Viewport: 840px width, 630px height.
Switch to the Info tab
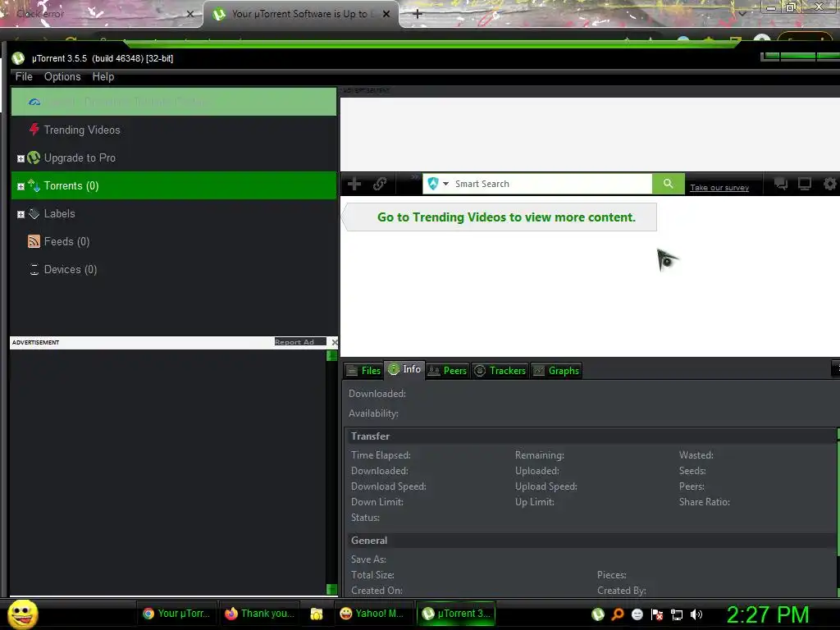(x=404, y=369)
